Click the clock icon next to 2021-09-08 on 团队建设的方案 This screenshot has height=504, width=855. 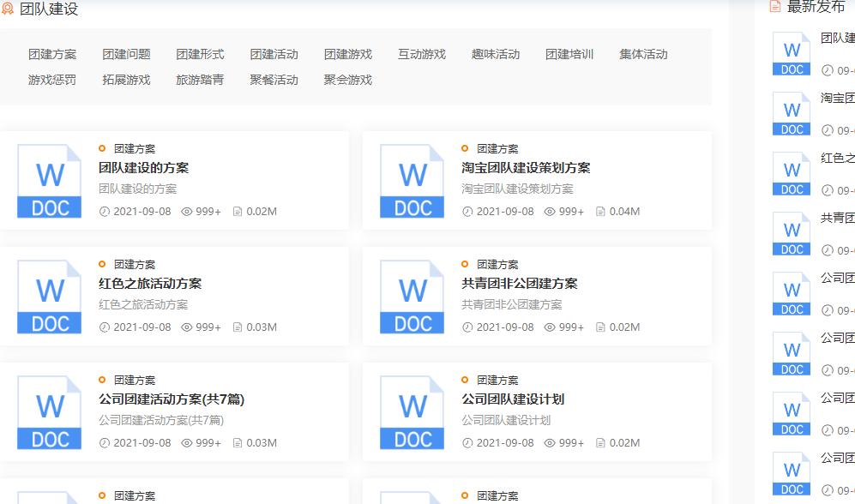[103, 211]
